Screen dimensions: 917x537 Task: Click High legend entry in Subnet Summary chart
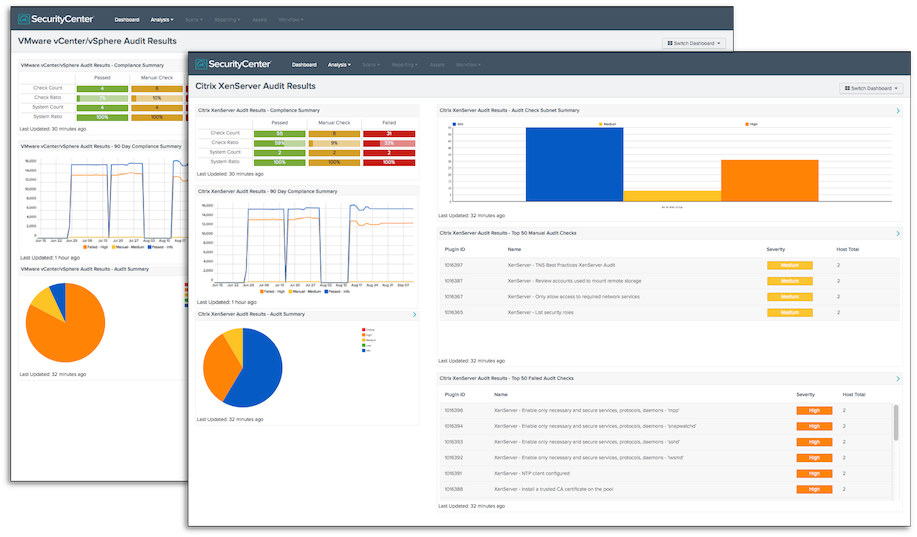point(751,125)
